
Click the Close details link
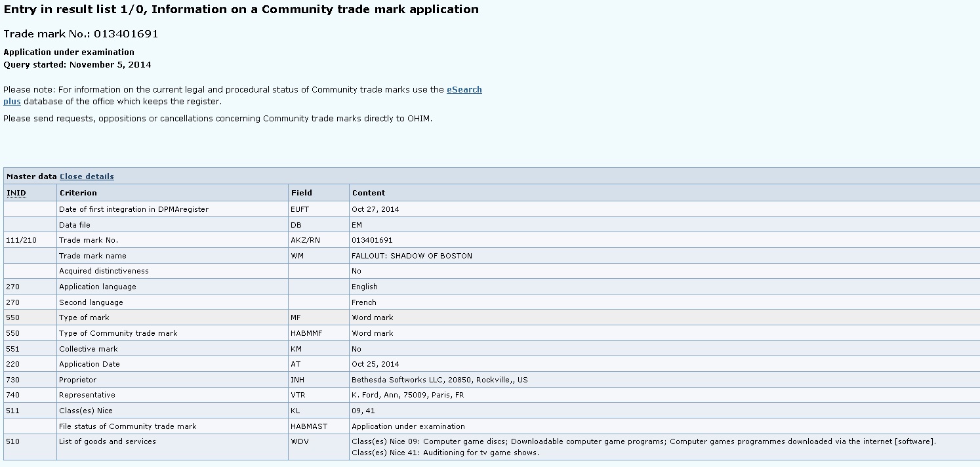[x=87, y=176]
